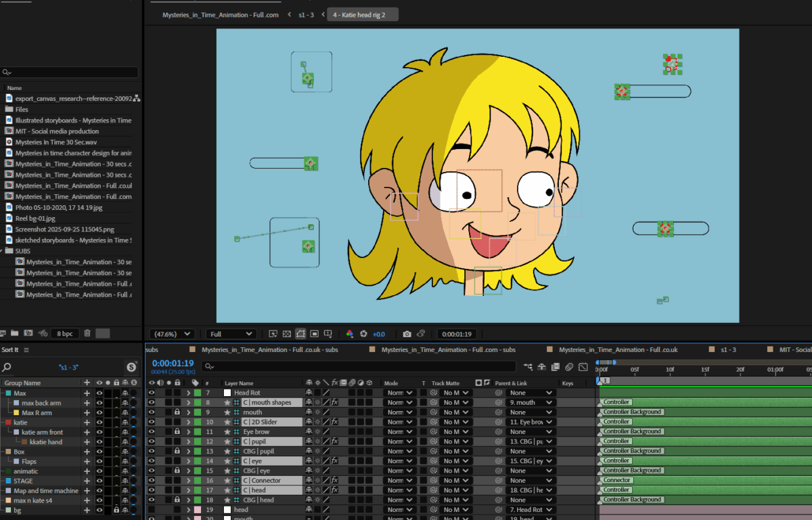The height and width of the screenshot is (520, 812).
Task: Open the Full resolution dropdown
Action: pos(231,334)
